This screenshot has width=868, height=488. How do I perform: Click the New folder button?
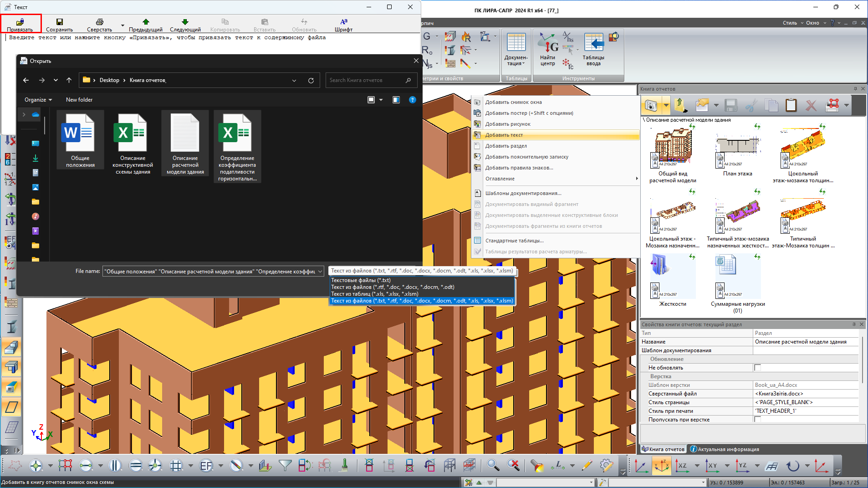pyautogui.click(x=79, y=100)
